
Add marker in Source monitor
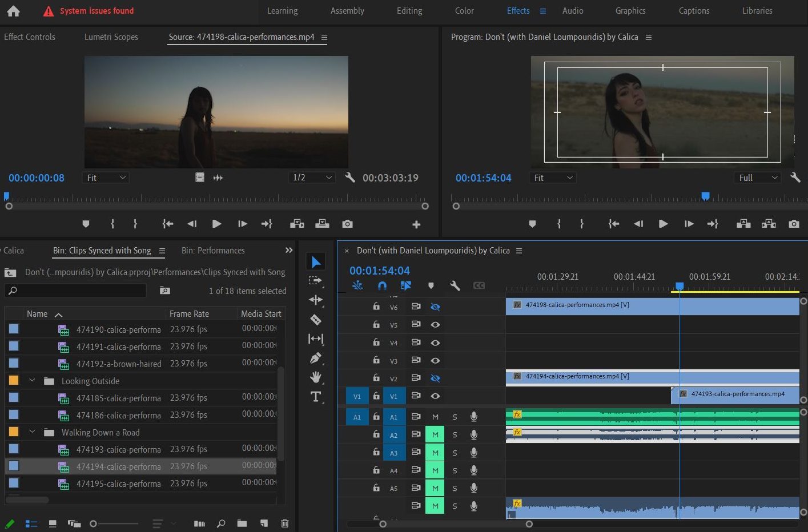click(x=86, y=224)
